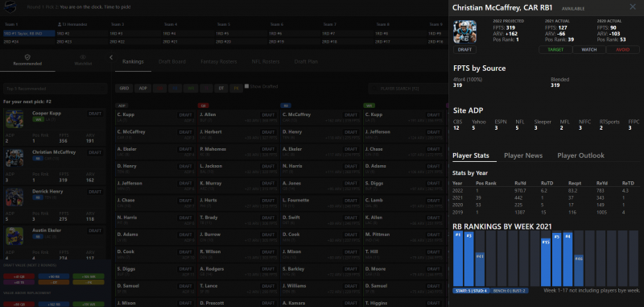Select the Draft Board tab
Image resolution: width=644 pixels, height=307 pixels.
[172, 62]
